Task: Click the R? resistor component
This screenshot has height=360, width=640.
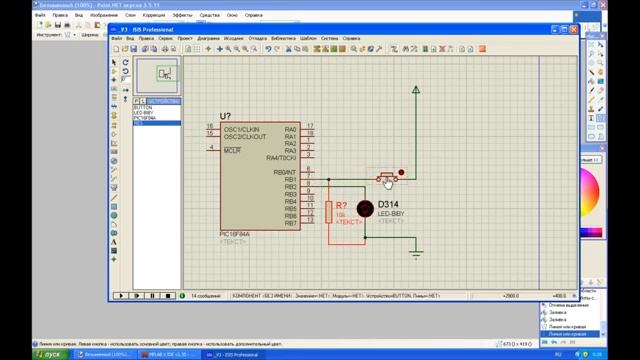Action: click(x=329, y=212)
